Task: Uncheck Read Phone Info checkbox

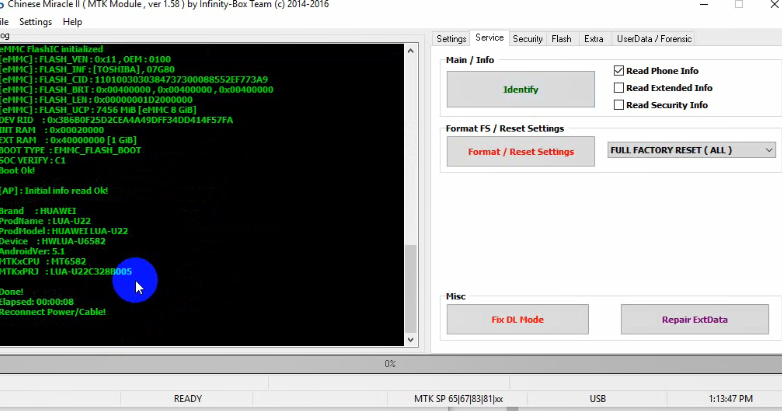Action: pyautogui.click(x=619, y=71)
